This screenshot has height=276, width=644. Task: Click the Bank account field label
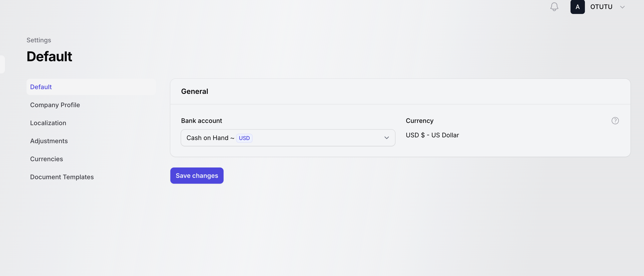pos(201,121)
